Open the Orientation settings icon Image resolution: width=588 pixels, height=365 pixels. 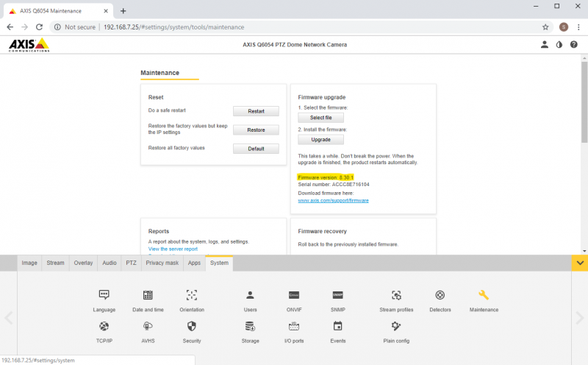(x=192, y=295)
